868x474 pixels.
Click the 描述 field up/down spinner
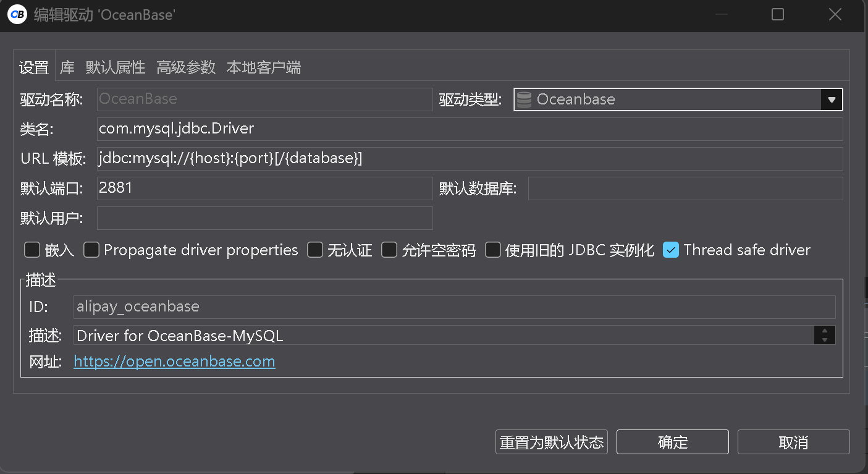coord(825,336)
